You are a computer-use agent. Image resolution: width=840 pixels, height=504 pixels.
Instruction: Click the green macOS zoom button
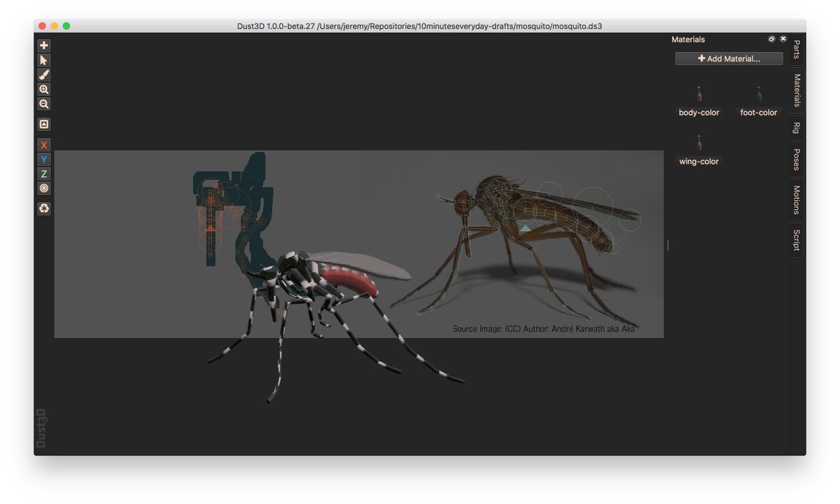point(66,26)
